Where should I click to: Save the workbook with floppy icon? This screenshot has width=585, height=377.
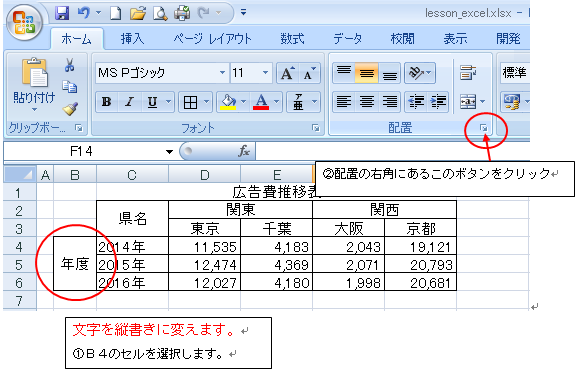[x=62, y=13]
